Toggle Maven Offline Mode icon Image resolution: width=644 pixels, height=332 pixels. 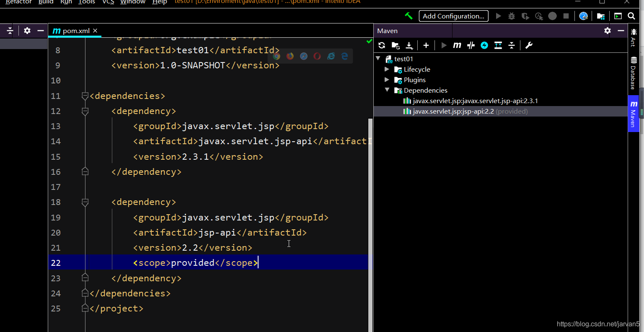point(471,45)
